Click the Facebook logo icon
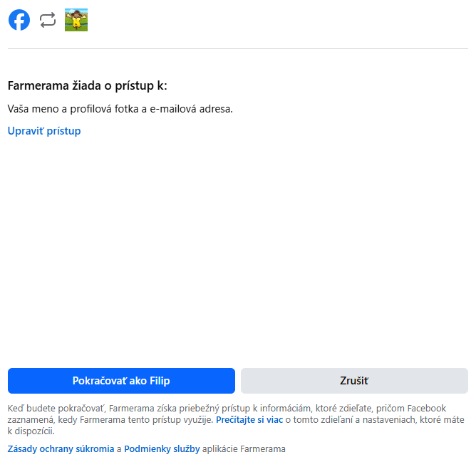 pyautogui.click(x=19, y=20)
